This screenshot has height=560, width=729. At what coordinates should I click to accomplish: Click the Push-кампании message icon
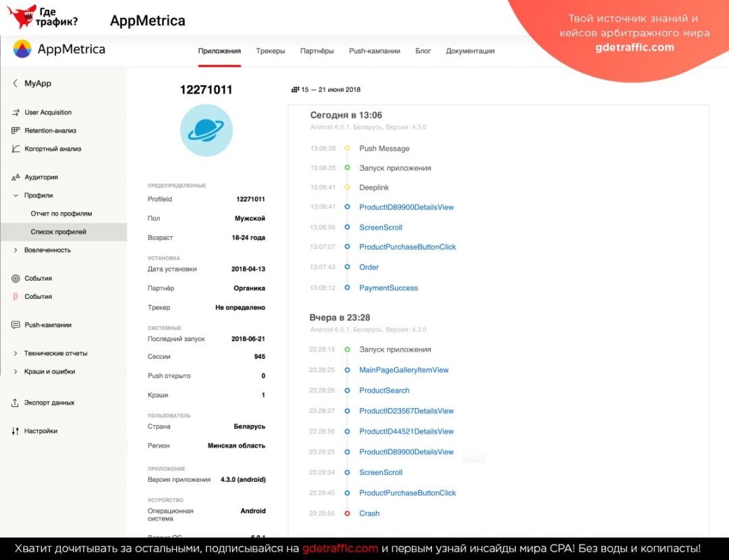pos(16,325)
